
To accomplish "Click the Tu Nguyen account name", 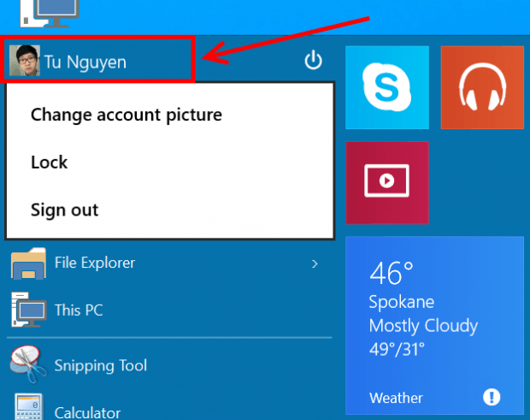I will pos(85,62).
